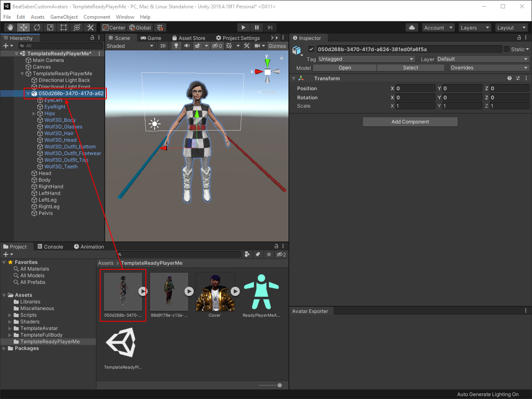Click the Add Component button
The height and width of the screenshot is (399, 532).
pyautogui.click(x=410, y=122)
